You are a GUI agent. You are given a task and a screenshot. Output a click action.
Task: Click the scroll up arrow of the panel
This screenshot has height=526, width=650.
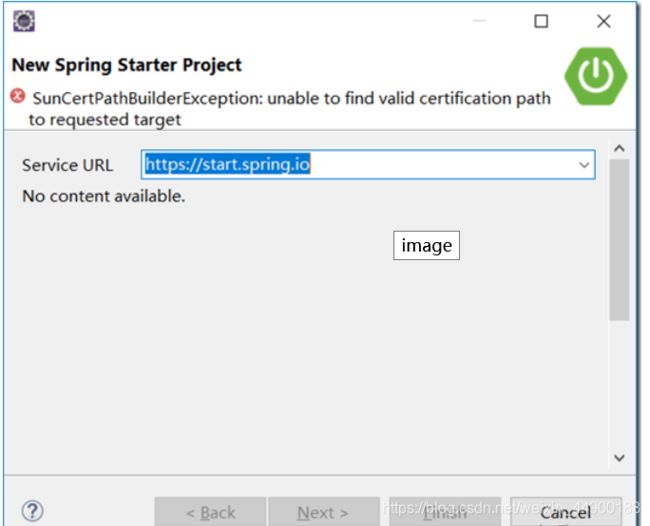tap(619, 148)
